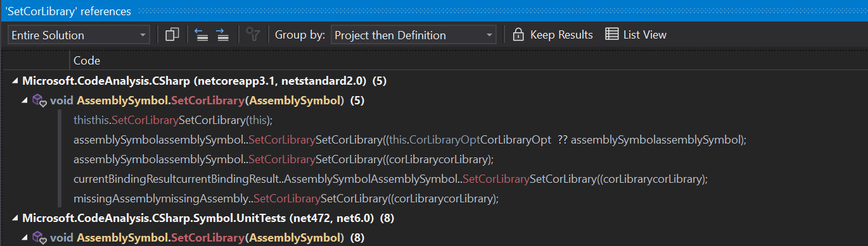Open the missingAssembly.SetCorLibrary reference line

point(286,199)
